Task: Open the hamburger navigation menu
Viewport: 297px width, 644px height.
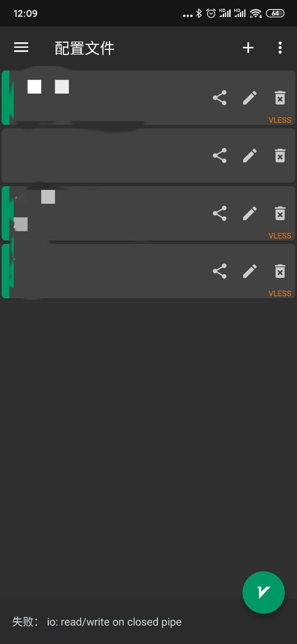Action: click(21, 47)
